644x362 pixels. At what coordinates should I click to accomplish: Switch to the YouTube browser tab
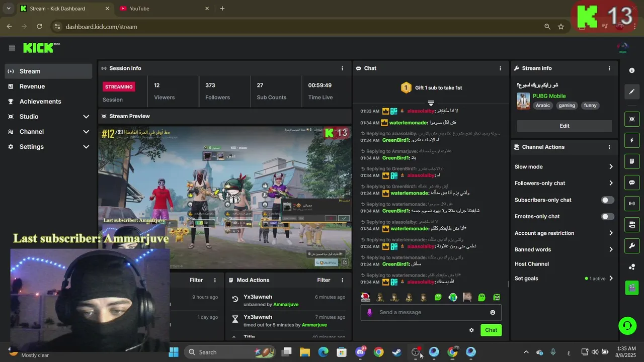(x=165, y=9)
